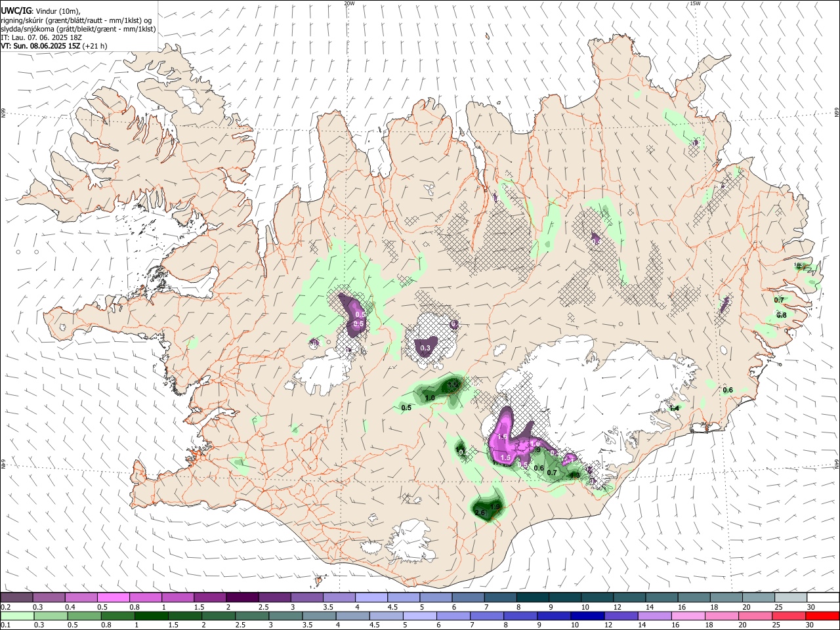The width and height of the screenshot is (840, 630).
Task: Click the '30' label under bottom legend row
Action: (810, 625)
